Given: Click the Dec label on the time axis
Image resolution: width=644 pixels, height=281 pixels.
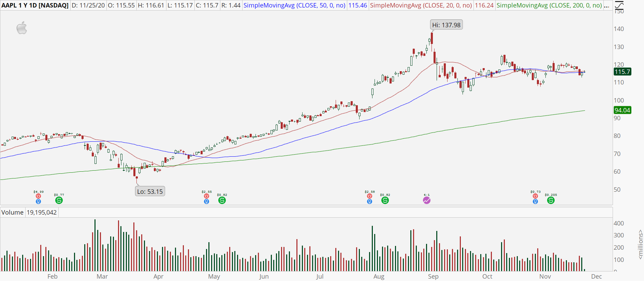Looking at the screenshot, I should point(597,277).
